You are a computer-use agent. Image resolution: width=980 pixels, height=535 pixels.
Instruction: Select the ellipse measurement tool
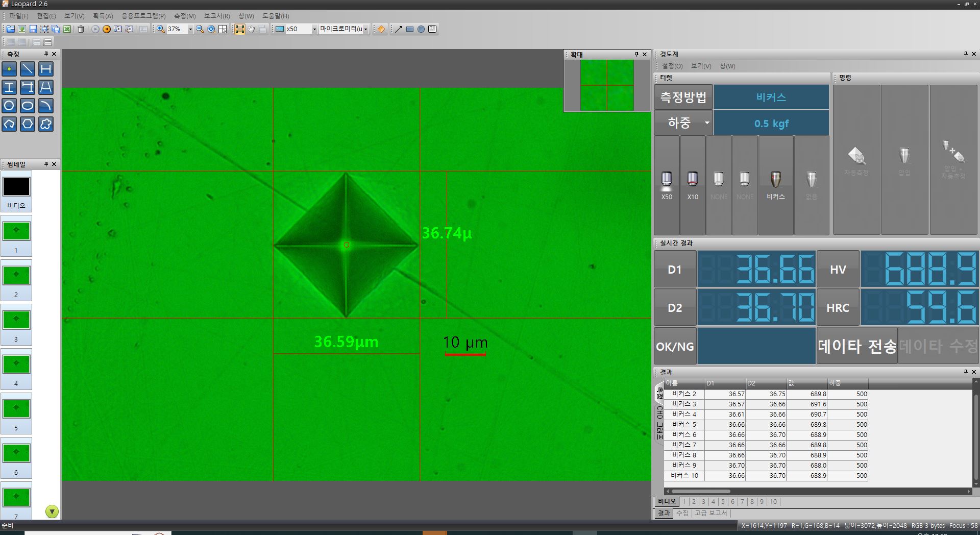click(28, 106)
